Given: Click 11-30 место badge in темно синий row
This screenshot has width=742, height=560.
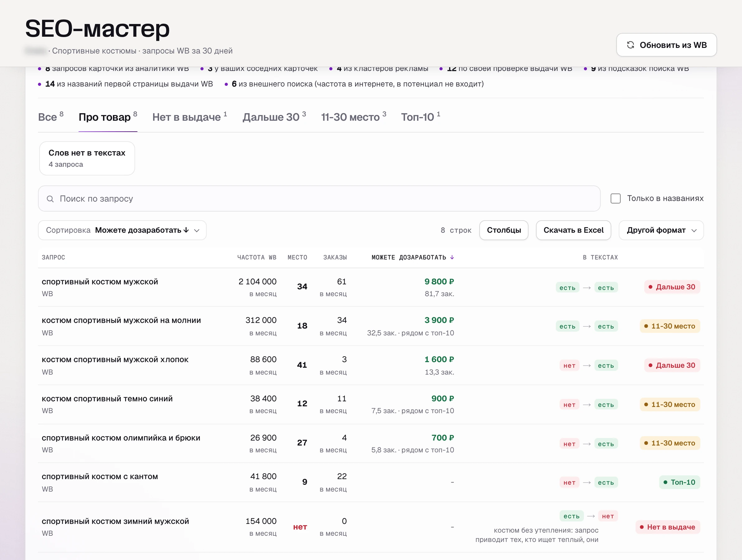Looking at the screenshot, I should [x=669, y=404].
